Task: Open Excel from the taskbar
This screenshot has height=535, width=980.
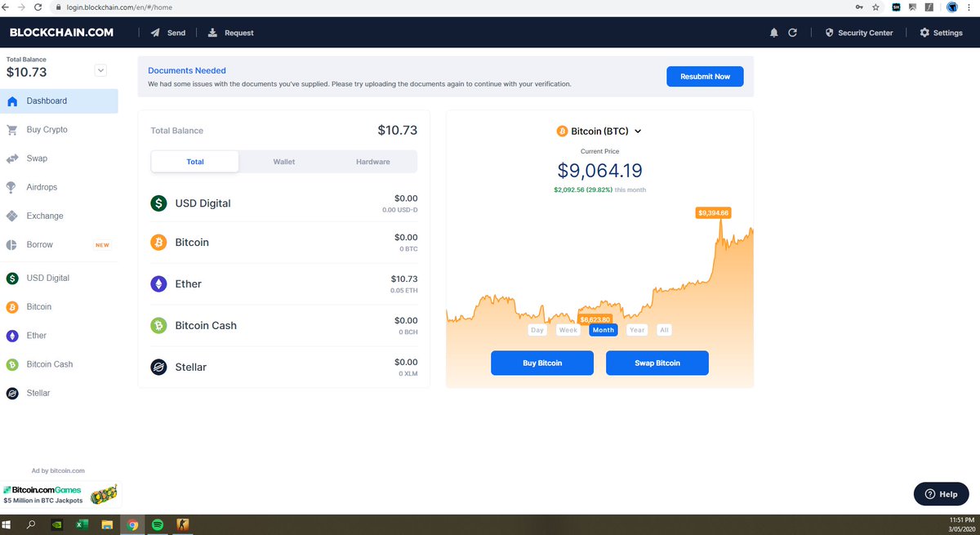Action: point(82,525)
